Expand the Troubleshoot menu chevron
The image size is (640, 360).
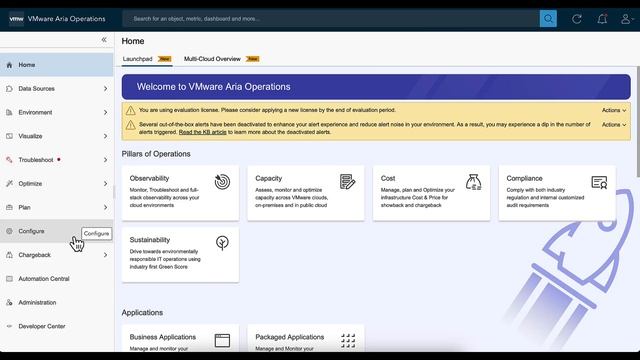point(105,160)
